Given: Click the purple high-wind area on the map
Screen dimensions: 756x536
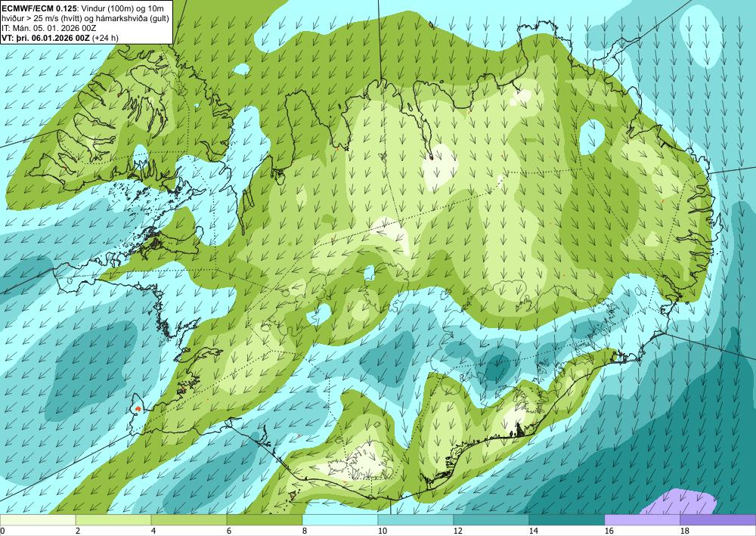Looking at the screenshot, I should (680, 502).
